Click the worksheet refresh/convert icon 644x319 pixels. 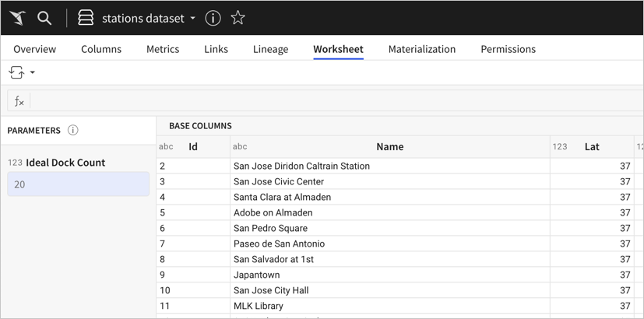[16, 72]
